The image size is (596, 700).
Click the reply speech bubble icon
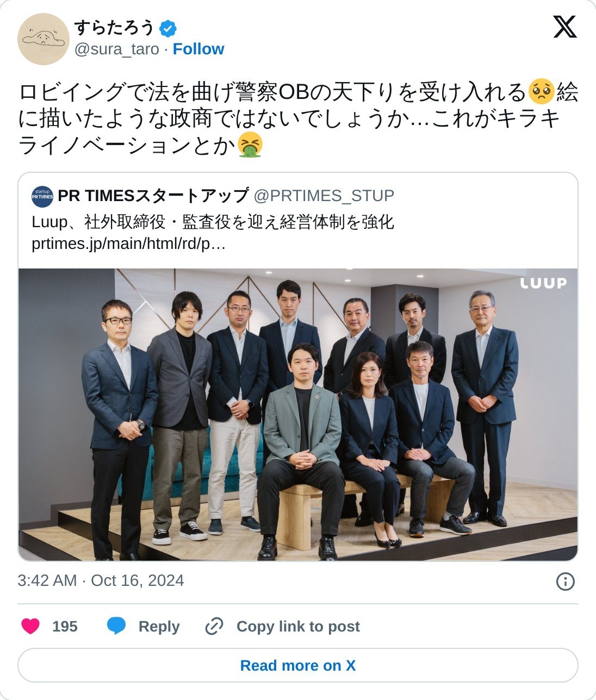coord(116,626)
